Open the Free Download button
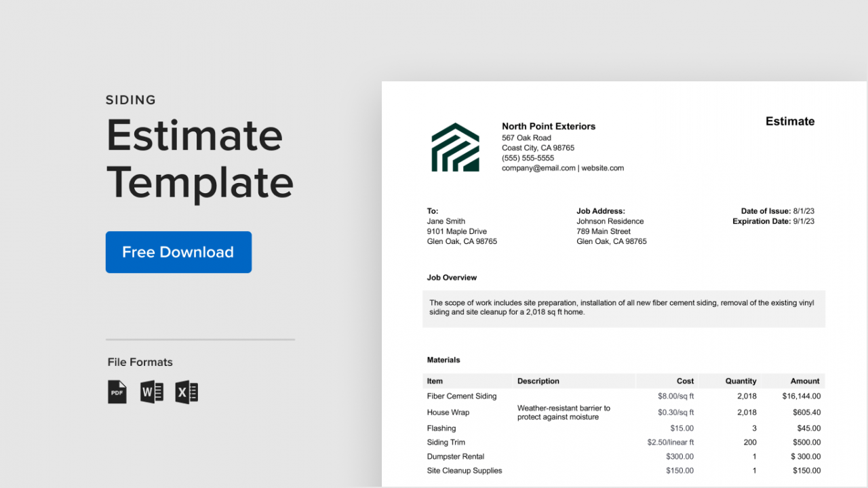This screenshot has width=868, height=488. [x=178, y=251]
